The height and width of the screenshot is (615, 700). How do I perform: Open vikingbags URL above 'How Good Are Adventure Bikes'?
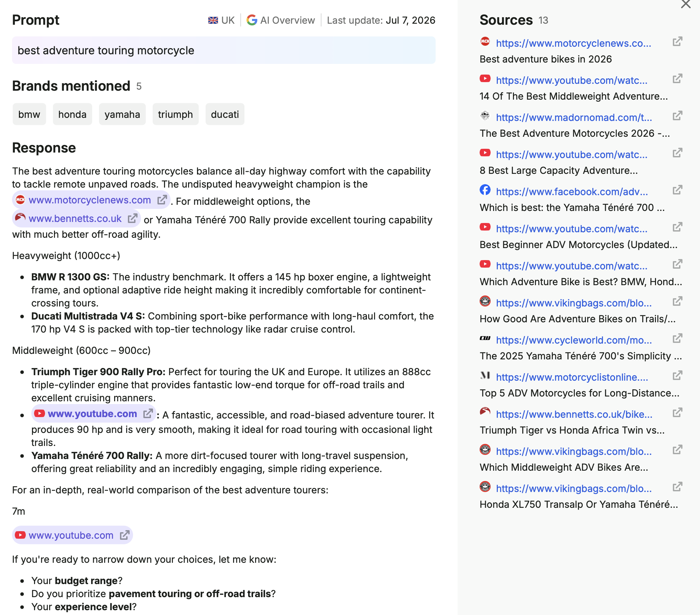[x=574, y=303]
